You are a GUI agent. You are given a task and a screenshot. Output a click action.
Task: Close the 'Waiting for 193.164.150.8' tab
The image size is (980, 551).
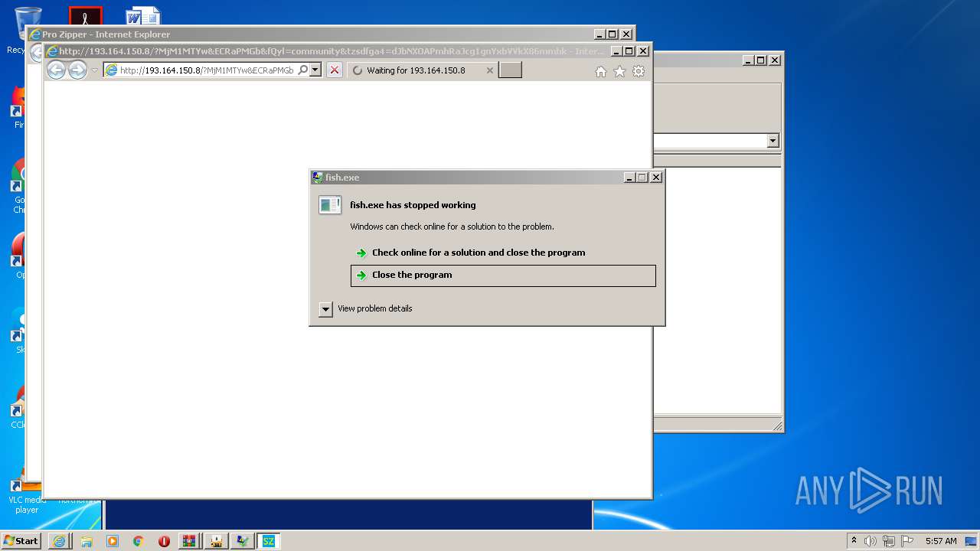(490, 70)
